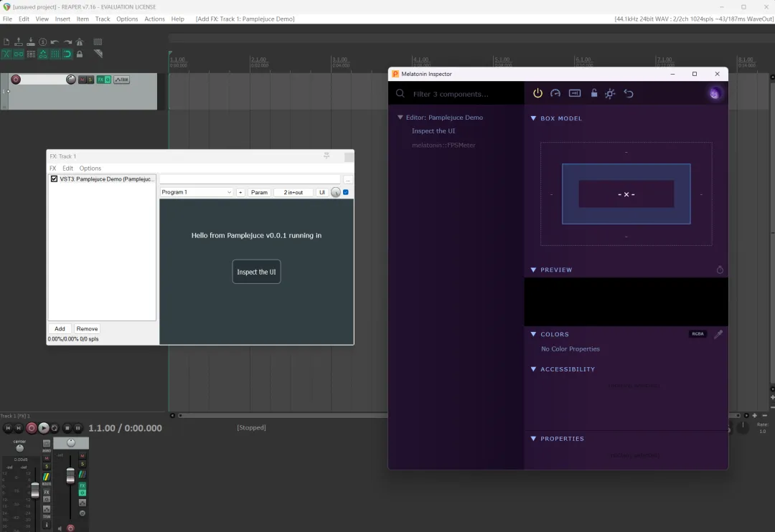Toggle ripple editing icon

[31, 54]
